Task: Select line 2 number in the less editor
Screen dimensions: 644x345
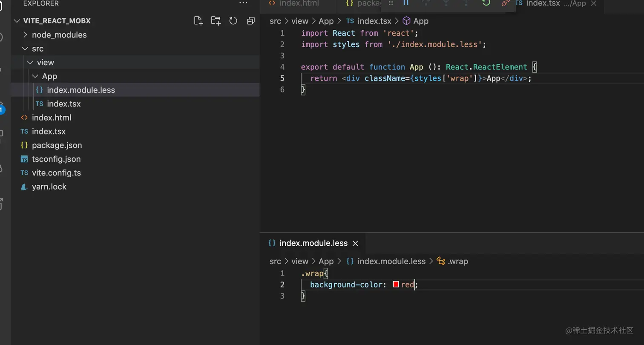Action: coord(282,285)
